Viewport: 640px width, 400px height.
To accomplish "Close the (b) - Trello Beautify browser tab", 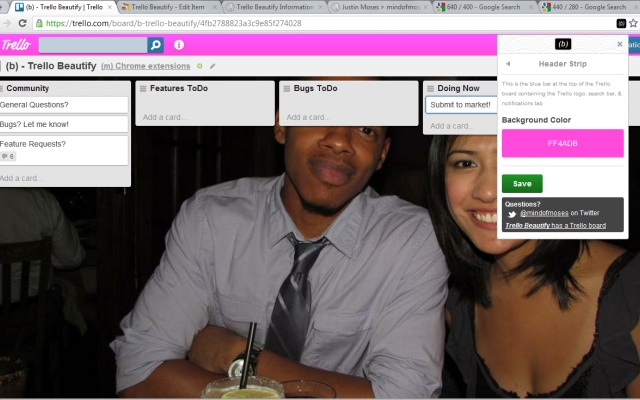I will 110,7.
